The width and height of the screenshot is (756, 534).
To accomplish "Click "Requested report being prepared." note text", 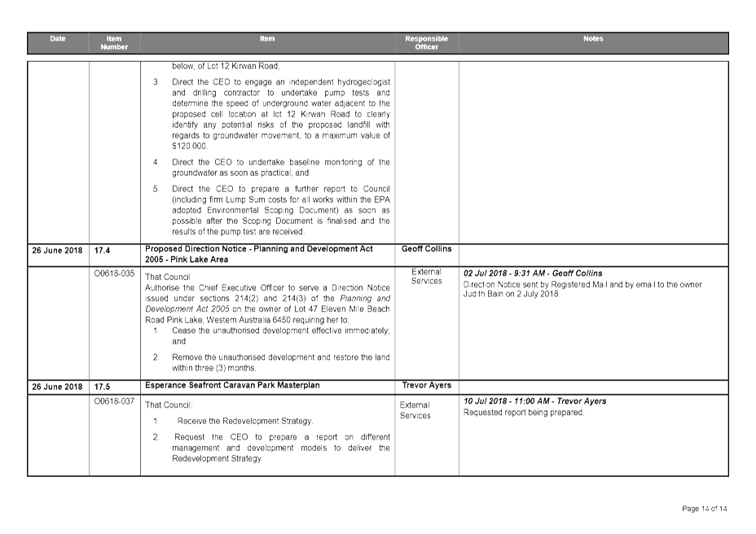I will [x=524, y=413].
